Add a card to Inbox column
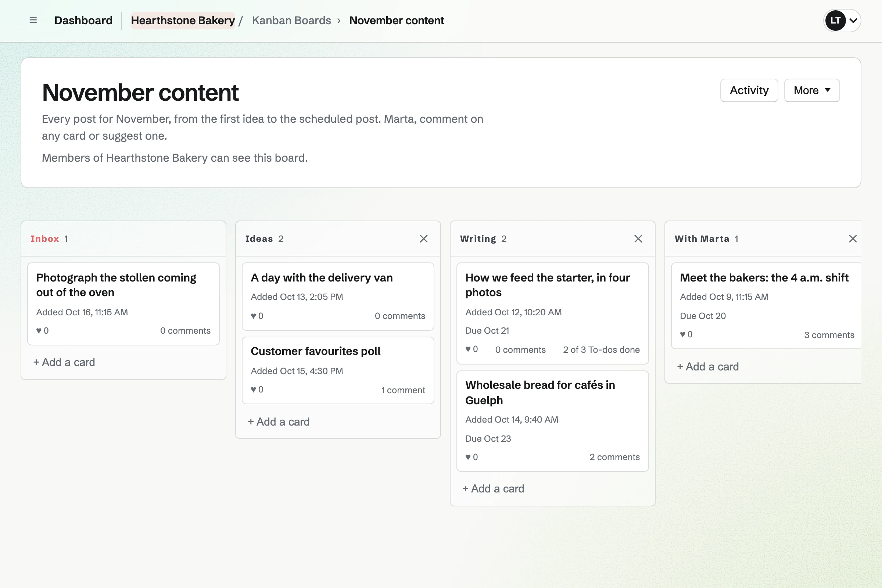The height and width of the screenshot is (588, 882). click(64, 362)
